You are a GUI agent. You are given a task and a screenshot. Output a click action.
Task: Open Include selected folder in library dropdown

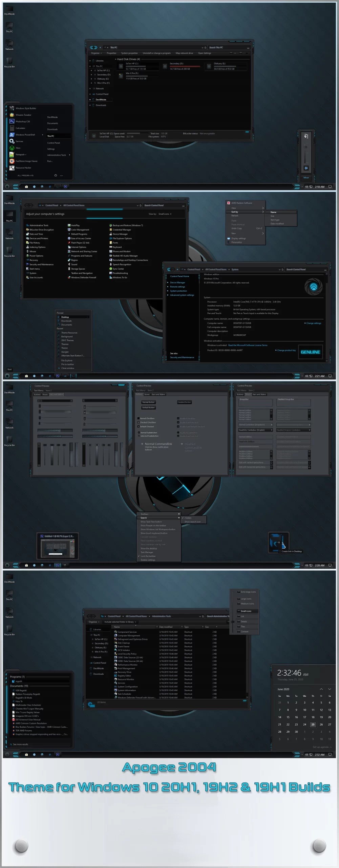120,622
